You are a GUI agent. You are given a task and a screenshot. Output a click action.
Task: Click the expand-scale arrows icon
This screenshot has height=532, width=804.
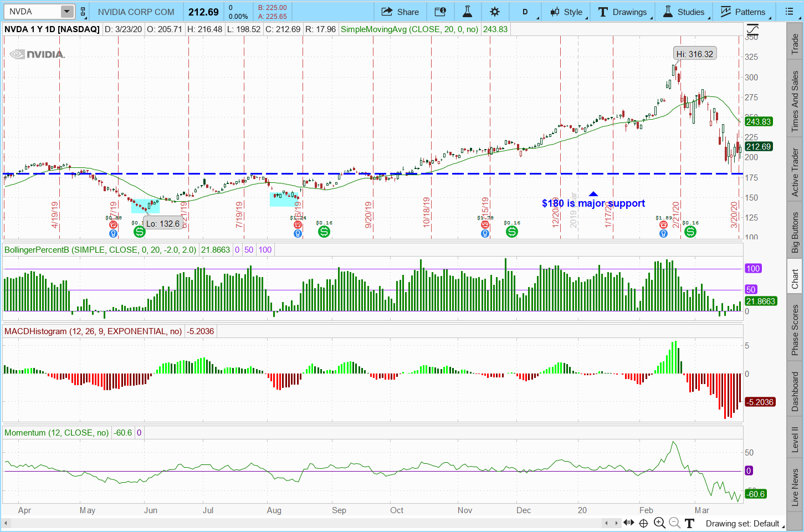tap(628, 523)
